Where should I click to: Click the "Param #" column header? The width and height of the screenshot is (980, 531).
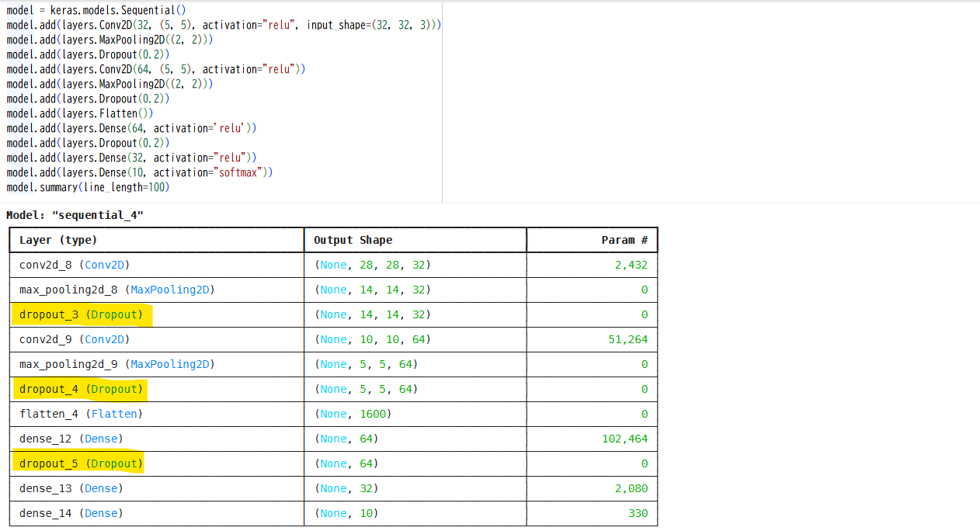[x=624, y=240]
